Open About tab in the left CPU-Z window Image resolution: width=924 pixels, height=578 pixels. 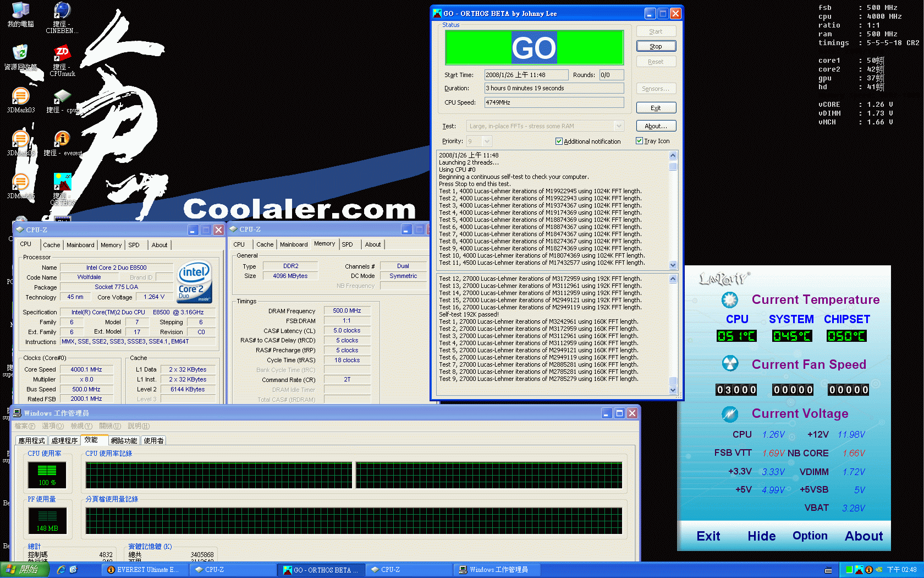159,245
